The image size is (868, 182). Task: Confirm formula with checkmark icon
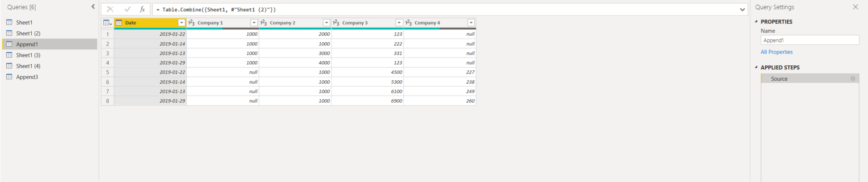coord(127,9)
